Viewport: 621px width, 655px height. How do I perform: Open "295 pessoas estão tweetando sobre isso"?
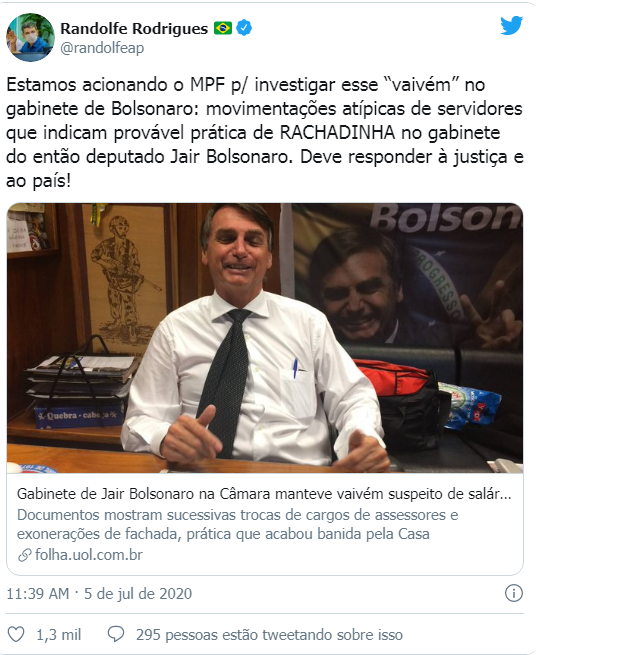pyautogui.click(x=269, y=635)
